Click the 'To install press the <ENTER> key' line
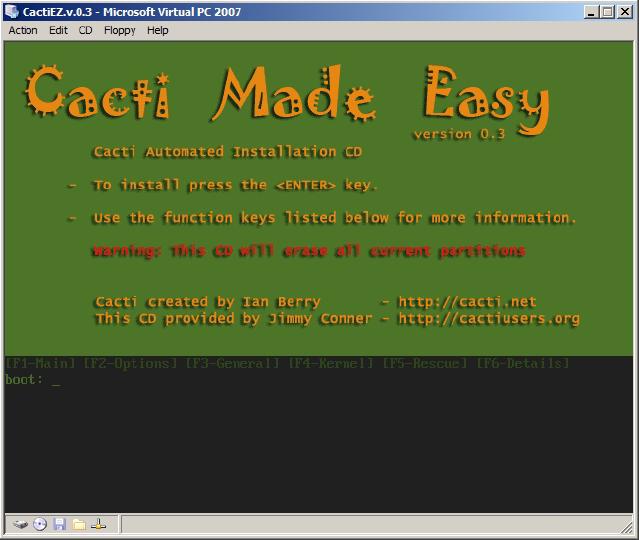 (x=235, y=185)
